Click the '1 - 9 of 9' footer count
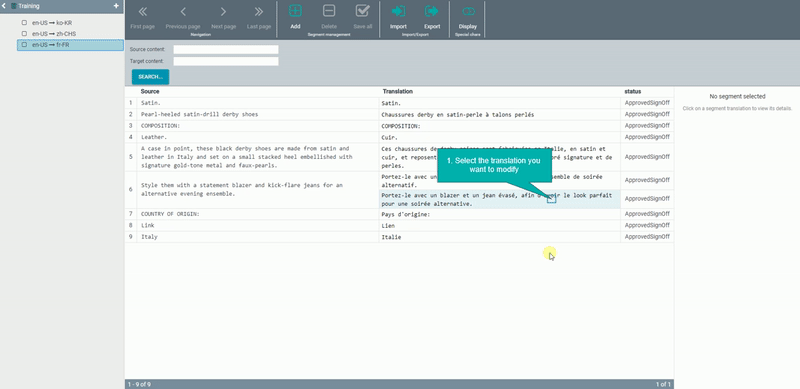Viewport: 800px width, 389px height. [139, 384]
